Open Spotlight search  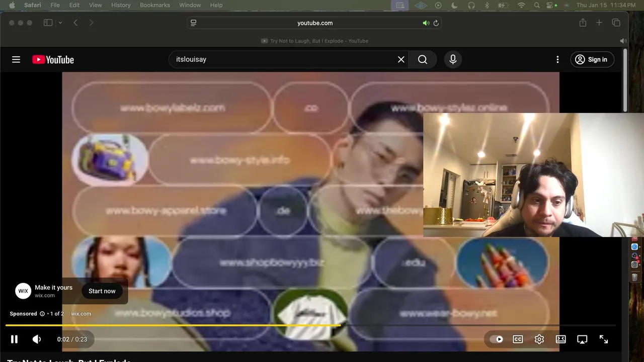(537, 5)
